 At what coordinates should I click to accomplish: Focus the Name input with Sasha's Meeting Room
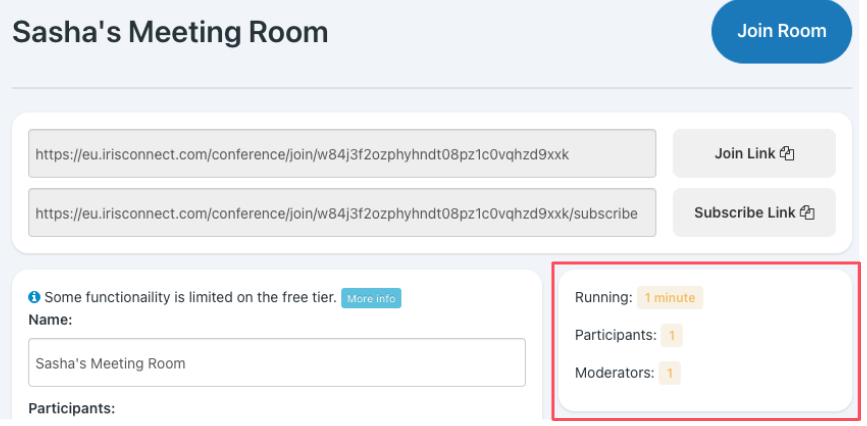pyautogui.click(x=277, y=363)
